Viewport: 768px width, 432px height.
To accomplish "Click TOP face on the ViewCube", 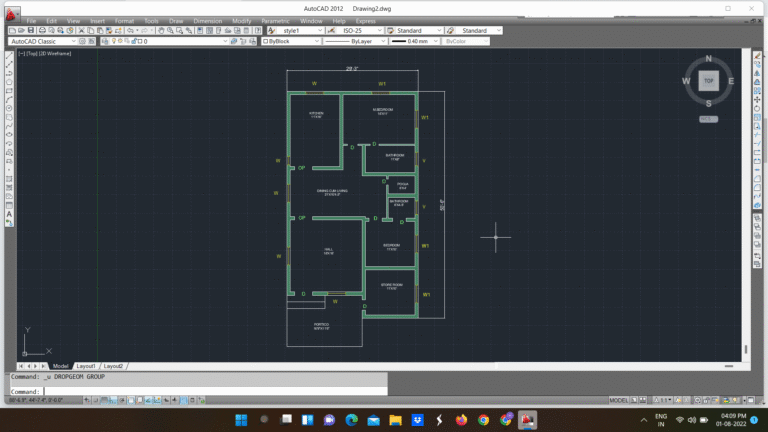I will (x=709, y=81).
